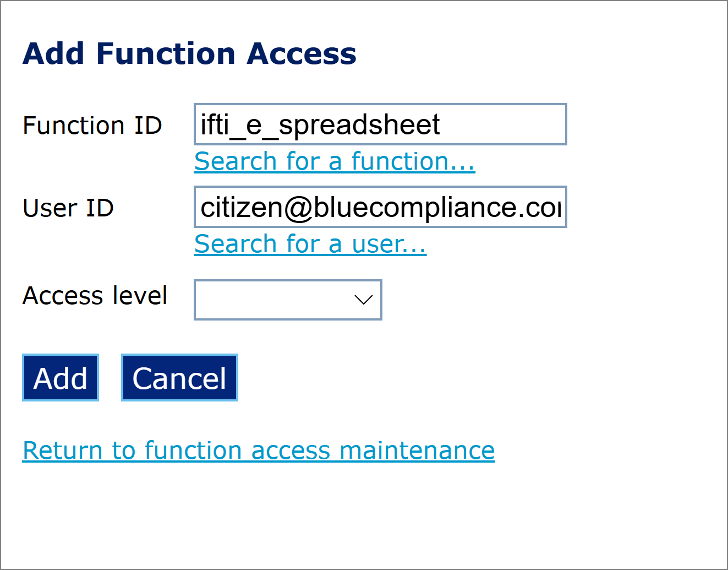This screenshot has height=570, width=728.
Task: Click the word 'maintenance' in the return link
Action: pos(417,450)
